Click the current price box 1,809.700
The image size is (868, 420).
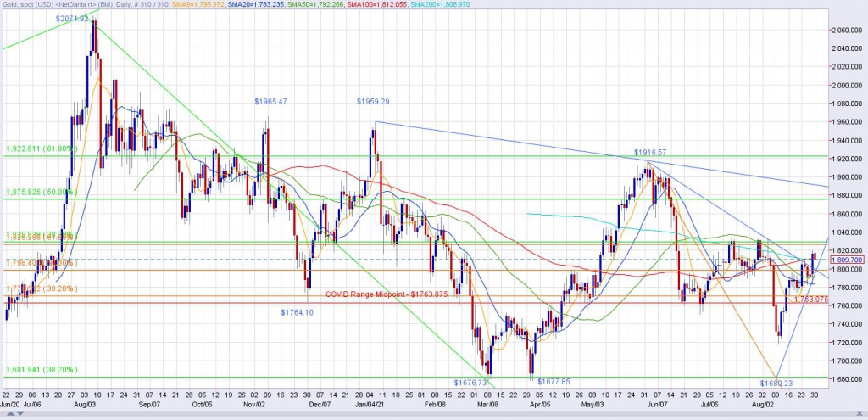pyautogui.click(x=848, y=260)
